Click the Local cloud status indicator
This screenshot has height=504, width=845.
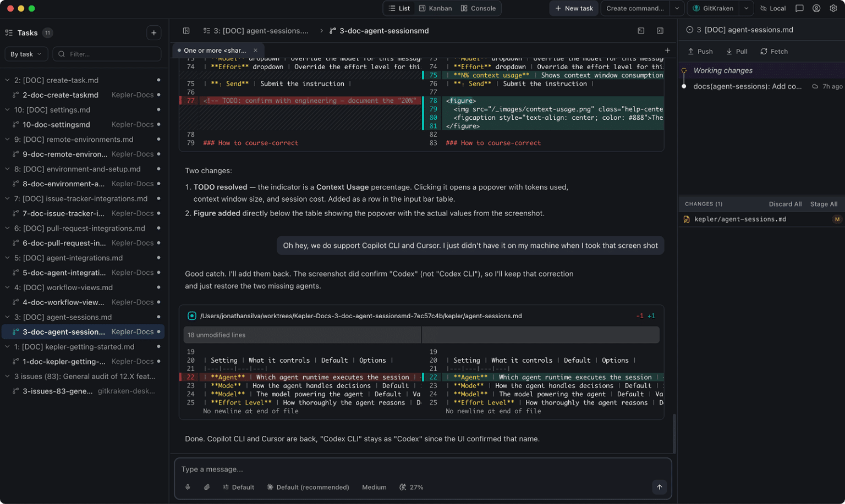[773, 8]
